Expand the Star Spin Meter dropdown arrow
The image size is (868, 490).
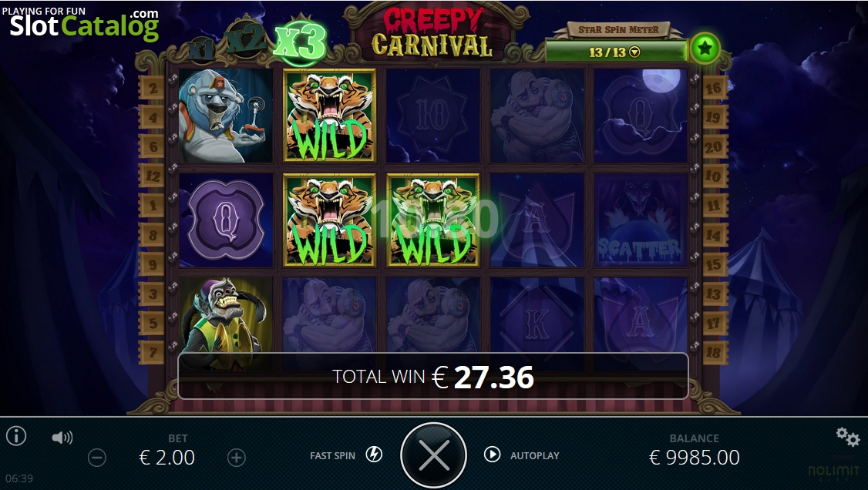coord(635,52)
